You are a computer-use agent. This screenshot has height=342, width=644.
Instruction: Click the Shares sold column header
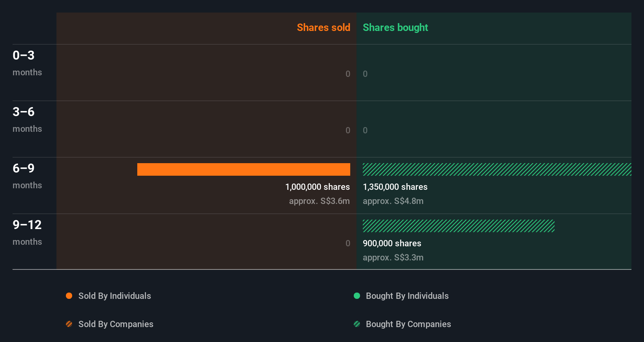pyautogui.click(x=323, y=27)
